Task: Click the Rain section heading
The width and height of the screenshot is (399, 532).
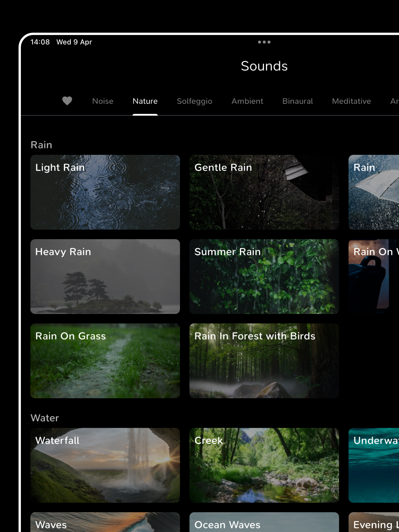Action: 41,145
